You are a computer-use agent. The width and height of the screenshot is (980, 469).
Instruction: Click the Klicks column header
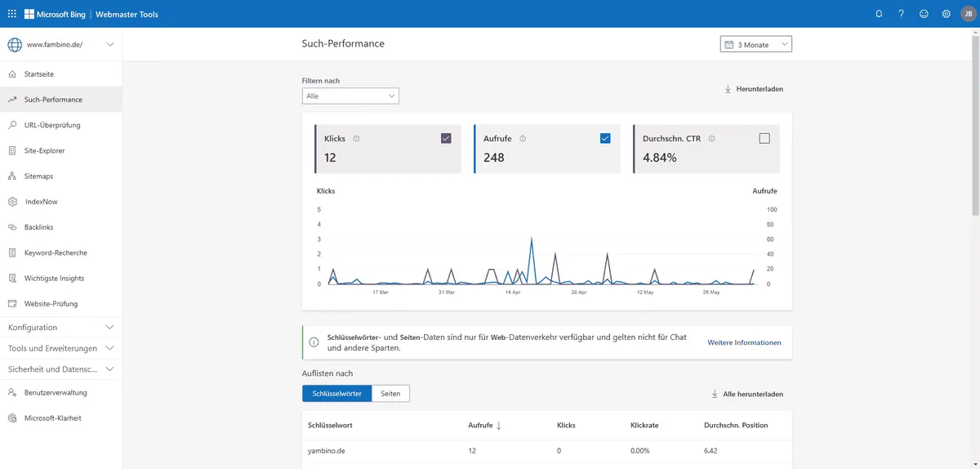(566, 426)
